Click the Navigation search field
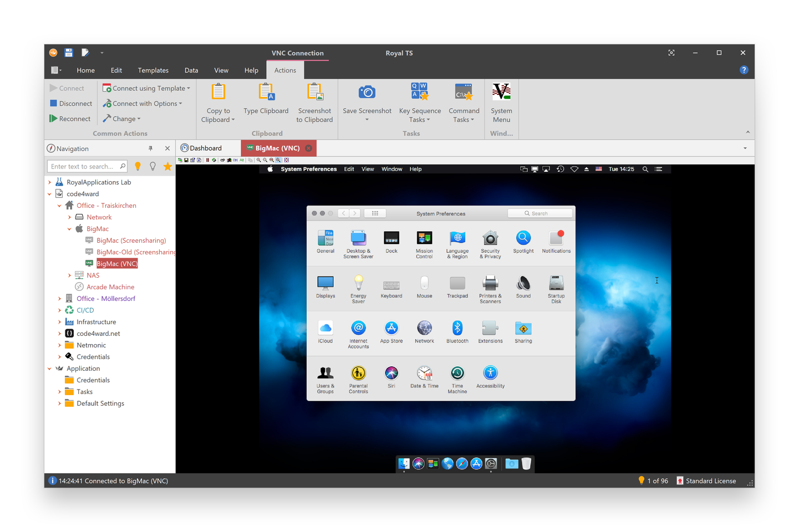The width and height of the screenshot is (799, 532). point(83,166)
